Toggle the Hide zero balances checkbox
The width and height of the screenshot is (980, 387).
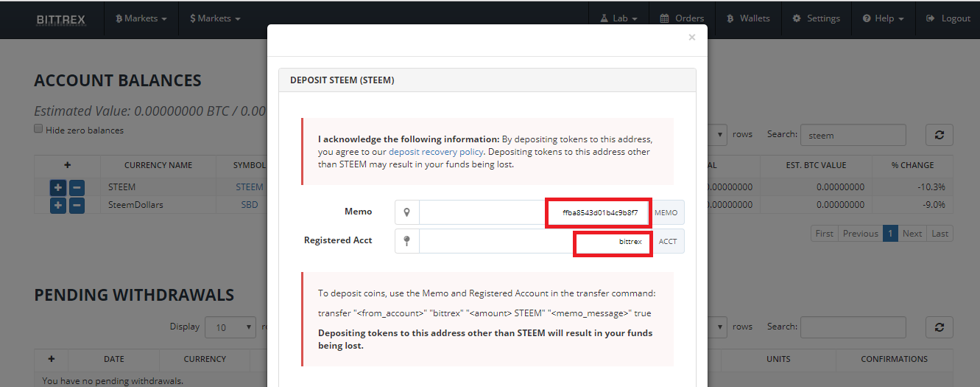[38, 129]
